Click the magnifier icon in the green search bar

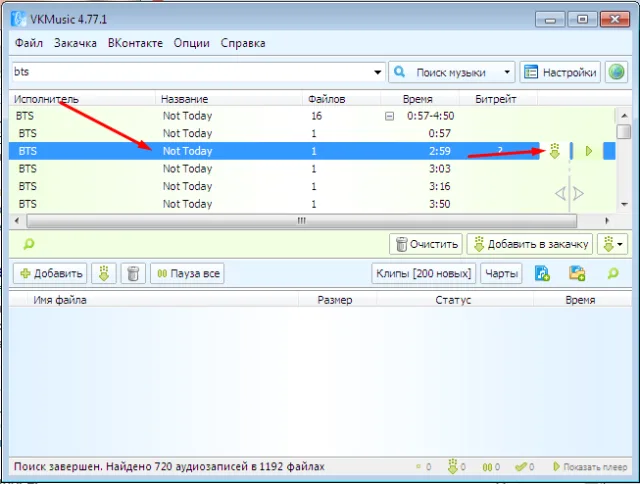[x=29, y=244]
